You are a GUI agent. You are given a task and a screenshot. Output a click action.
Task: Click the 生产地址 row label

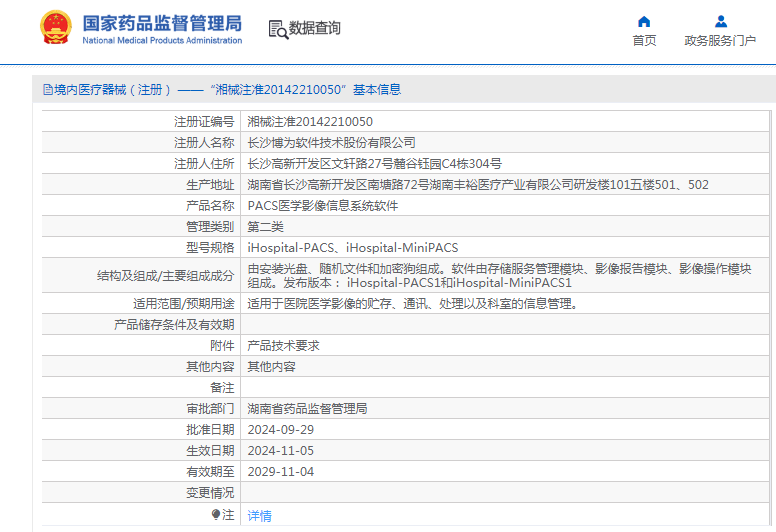(210, 185)
